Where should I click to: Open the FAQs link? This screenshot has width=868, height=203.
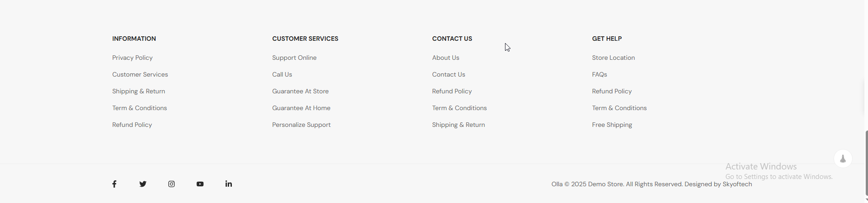pos(599,74)
